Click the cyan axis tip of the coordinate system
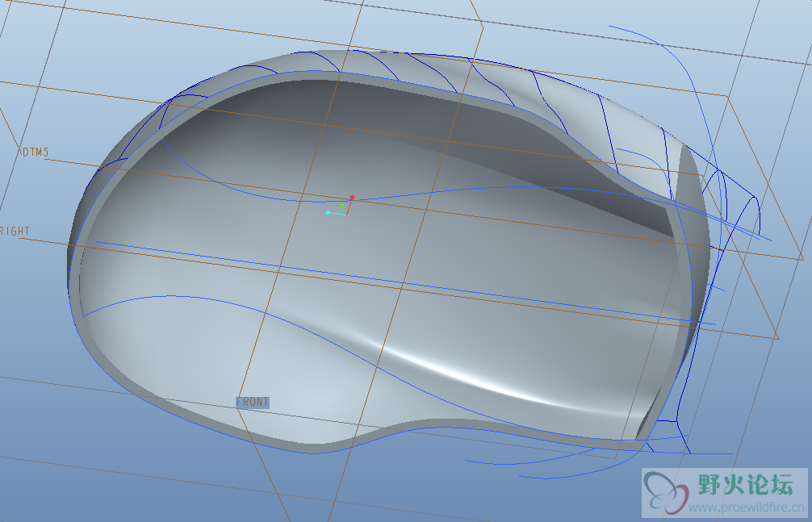 [328, 212]
